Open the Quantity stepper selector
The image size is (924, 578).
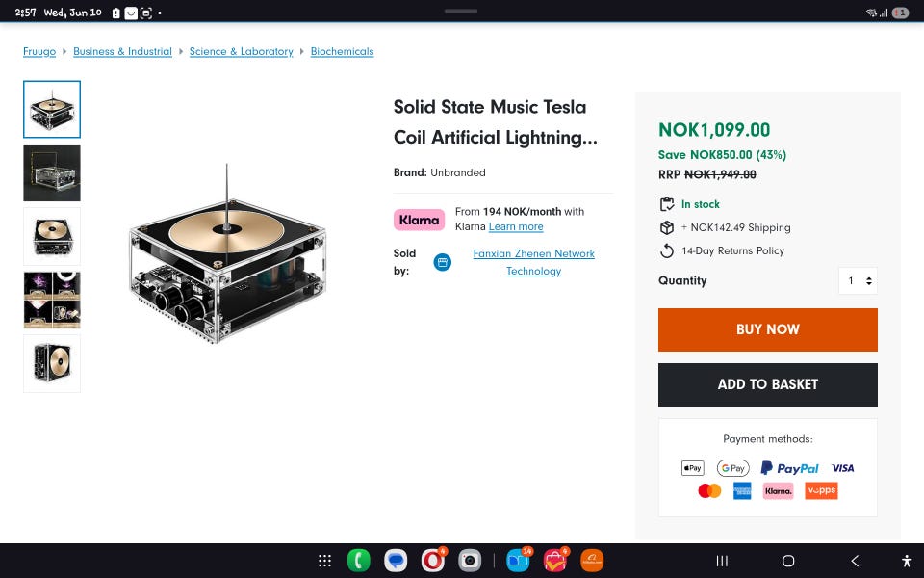[858, 280]
